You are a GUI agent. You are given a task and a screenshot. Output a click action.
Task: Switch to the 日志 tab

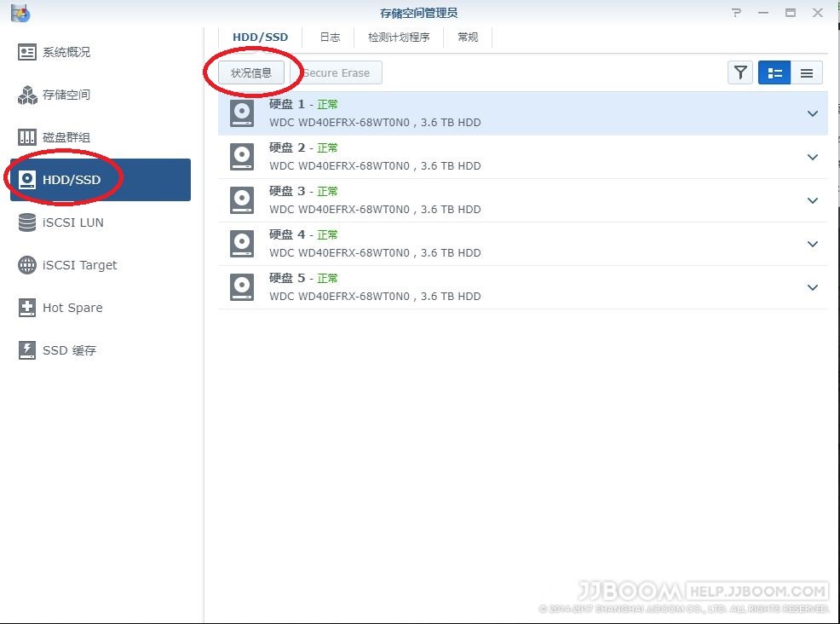tap(330, 38)
